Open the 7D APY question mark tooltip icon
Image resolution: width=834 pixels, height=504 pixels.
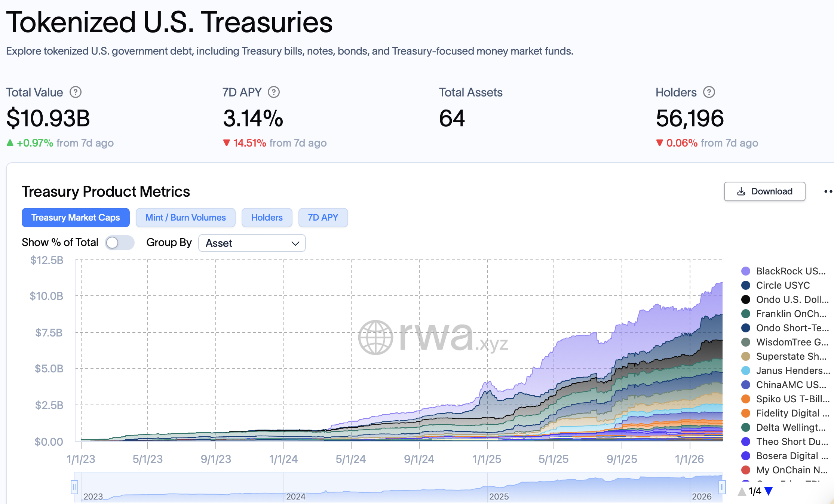coord(273,92)
